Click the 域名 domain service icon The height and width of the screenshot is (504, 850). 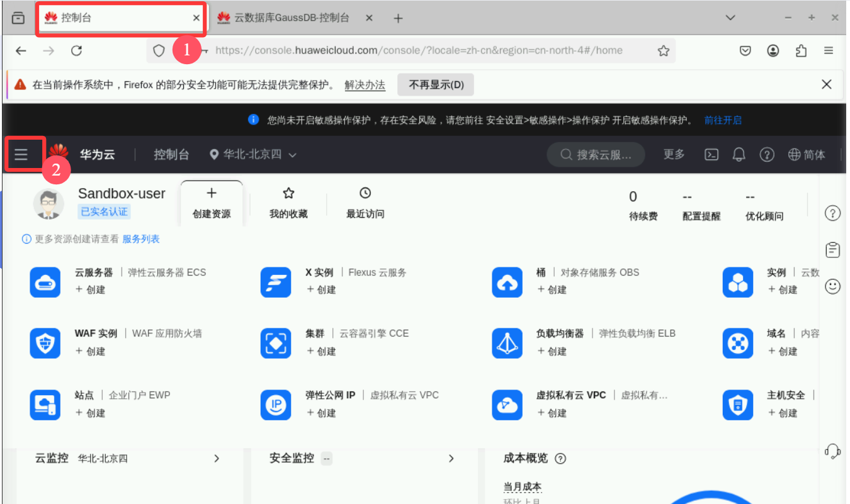coord(737,343)
